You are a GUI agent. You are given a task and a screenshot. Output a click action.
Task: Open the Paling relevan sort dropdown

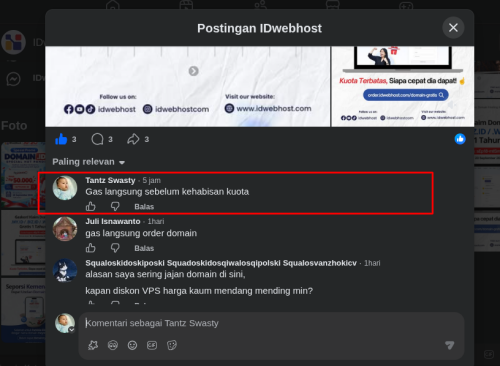tap(89, 162)
